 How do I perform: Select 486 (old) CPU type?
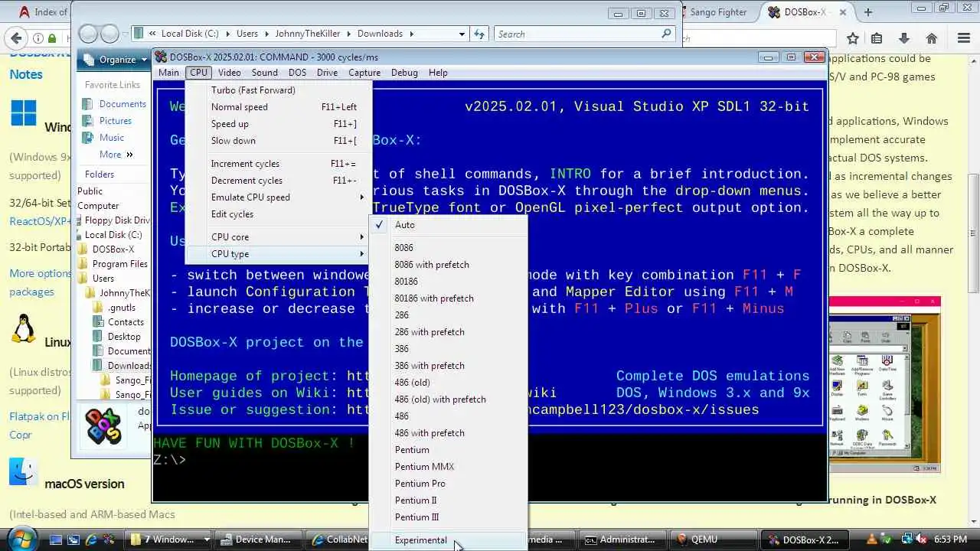pyautogui.click(x=449, y=383)
